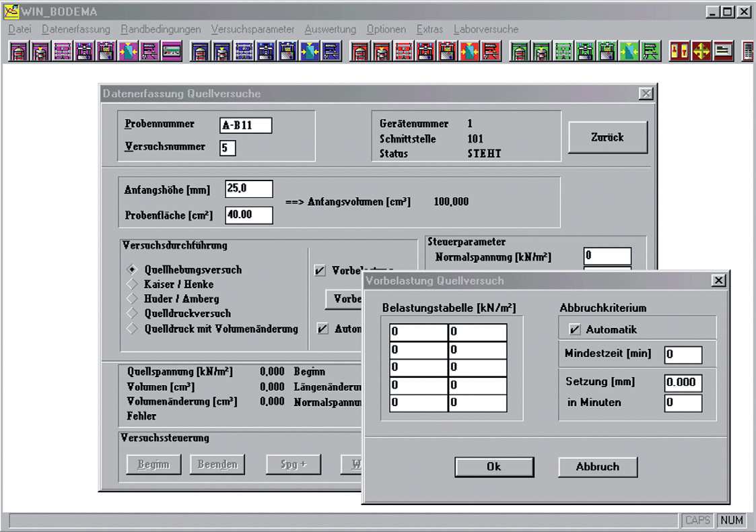Click the yellow four-way arrows toolbar icon
The image size is (756, 532).
click(701, 51)
